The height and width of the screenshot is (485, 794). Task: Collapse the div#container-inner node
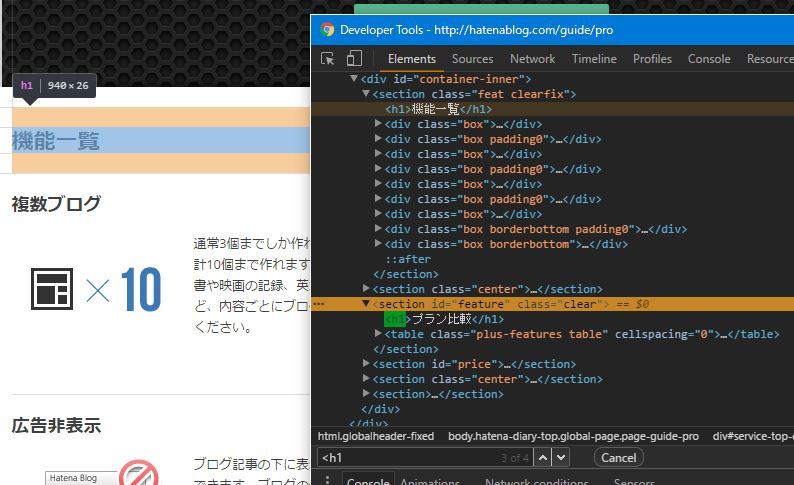[354, 78]
